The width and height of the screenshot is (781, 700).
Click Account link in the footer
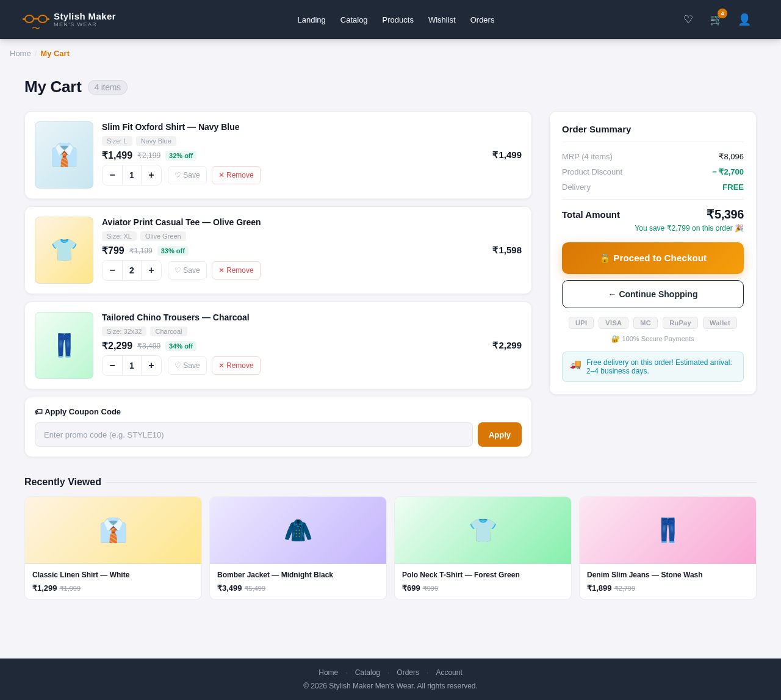coord(449,673)
